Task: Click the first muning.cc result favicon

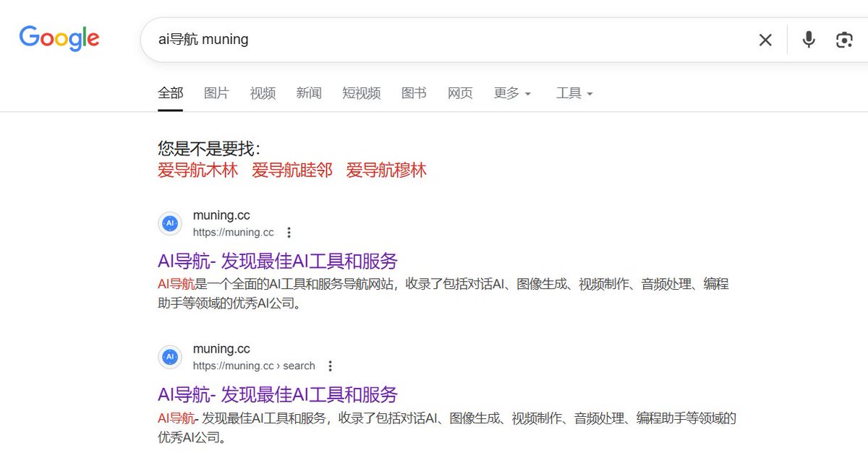Action: (170, 224)
